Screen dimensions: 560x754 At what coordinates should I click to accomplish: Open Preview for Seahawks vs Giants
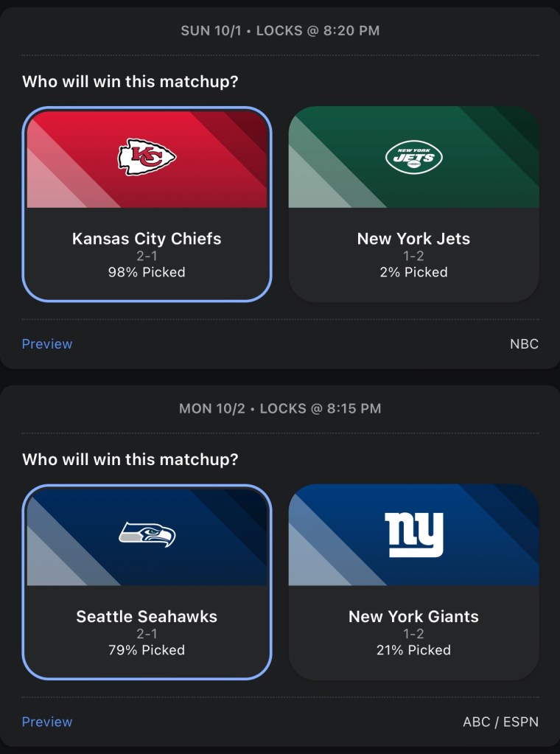[47, 722]
